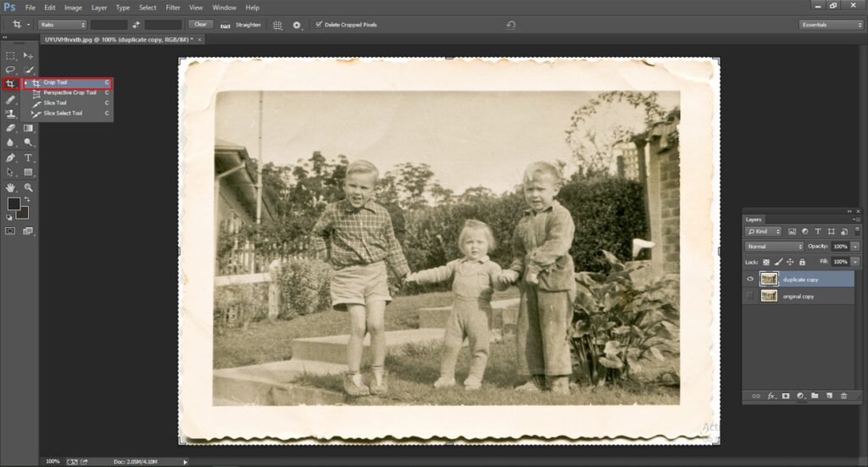Choose Slice Select Tool from the flyout
Viewport: 868px width, 467px height.
68,113
